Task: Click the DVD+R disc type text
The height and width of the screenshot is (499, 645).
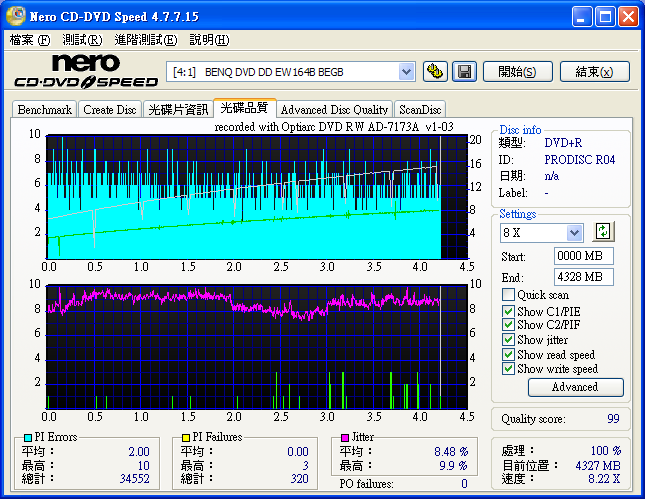Action: tap(563, 143)
